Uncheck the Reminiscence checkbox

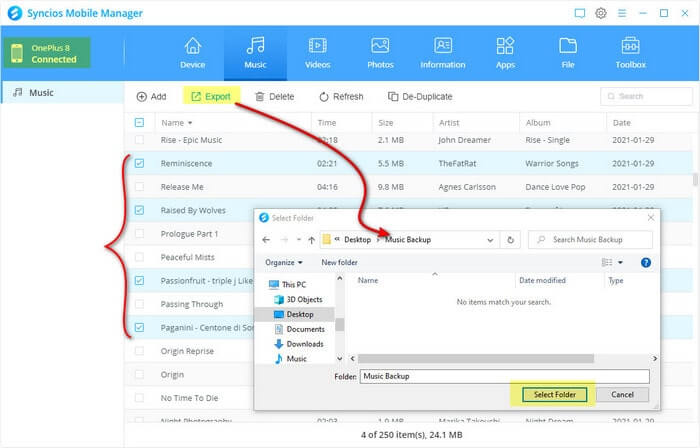point(139,163)
